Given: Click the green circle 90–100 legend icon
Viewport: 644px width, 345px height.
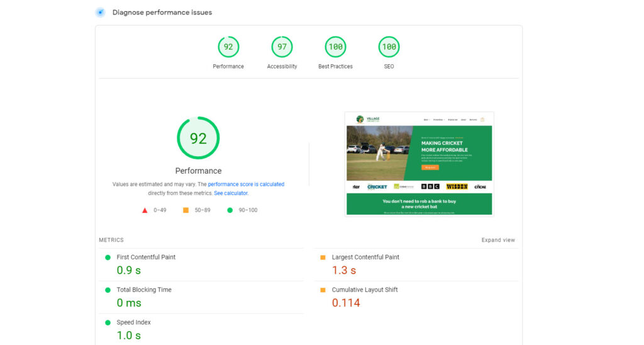Looking at the screenshot, I should (230, 210).
